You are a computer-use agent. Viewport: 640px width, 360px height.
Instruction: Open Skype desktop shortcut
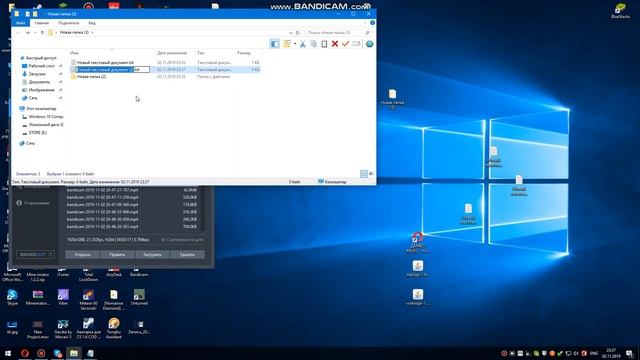pos(12,297)
